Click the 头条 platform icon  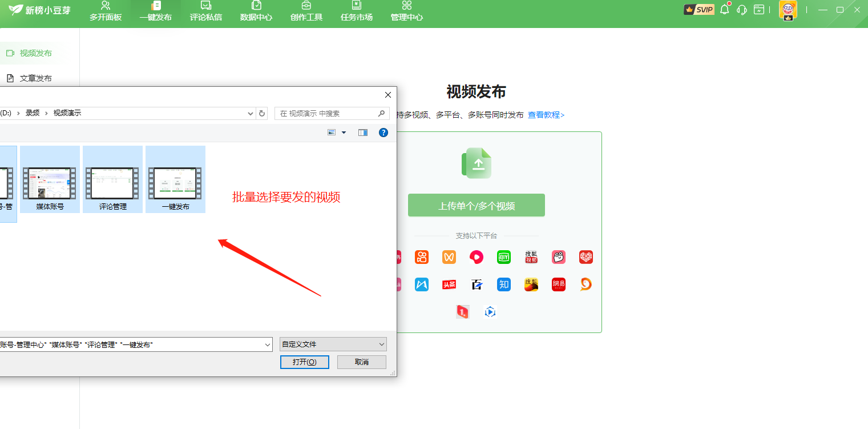pyautogui.click(x=449, y=284)
